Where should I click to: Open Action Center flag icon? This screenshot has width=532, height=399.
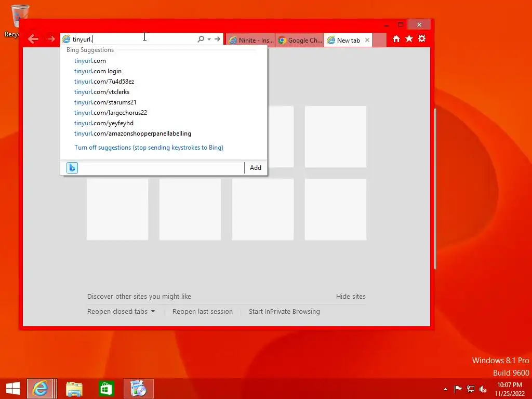click(x=458, y=389)
